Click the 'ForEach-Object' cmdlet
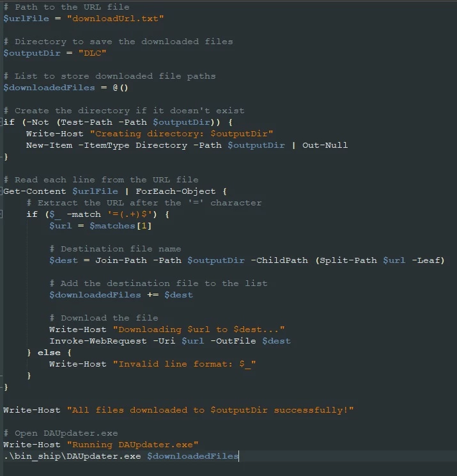The image size is (457, 476). pos(176,191)
